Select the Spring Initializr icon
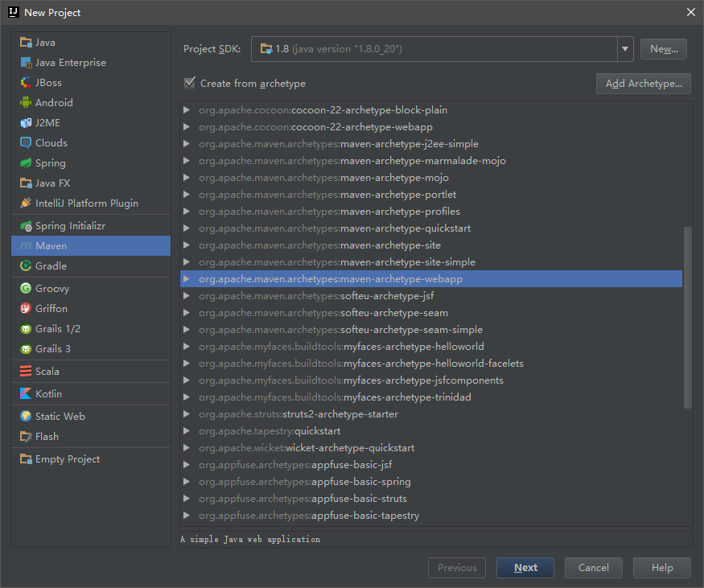 click(x=26, y=226)
